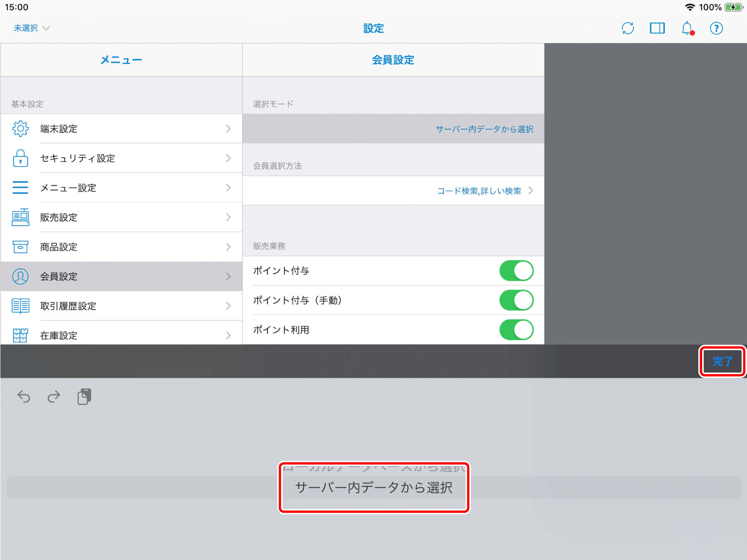
Task: Open 在庫設定 menu row
Action: point(121,335)
